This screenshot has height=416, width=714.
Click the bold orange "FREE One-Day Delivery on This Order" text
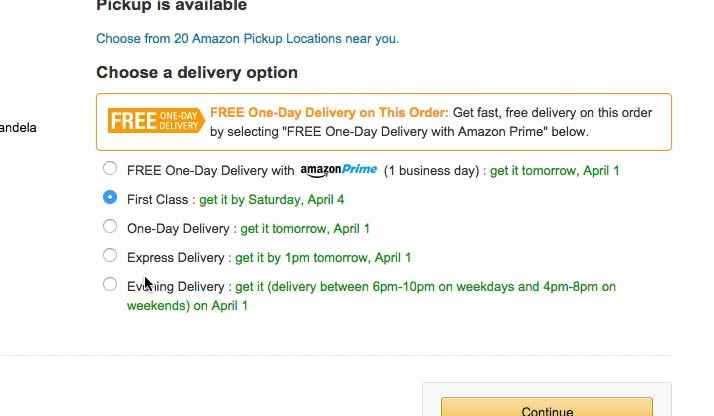329,113
